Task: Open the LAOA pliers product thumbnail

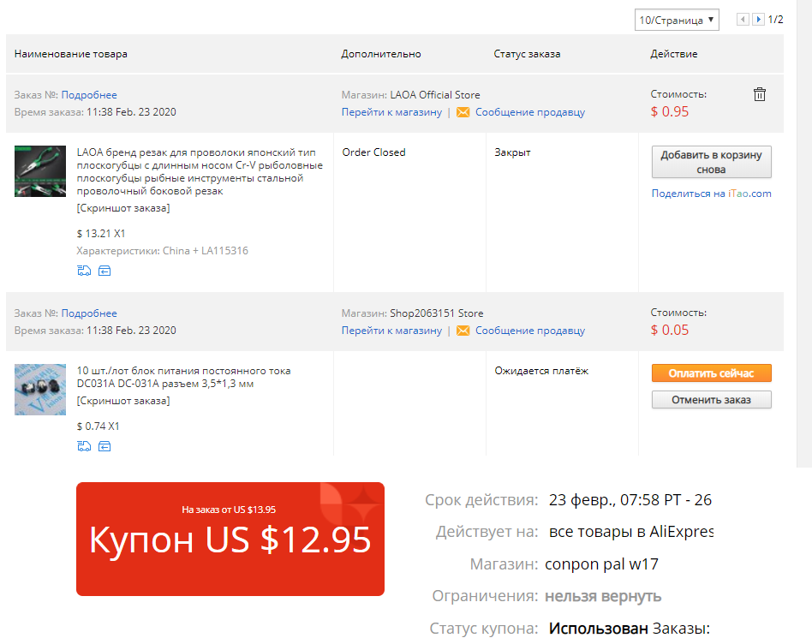Action: [x=40, y=171]
